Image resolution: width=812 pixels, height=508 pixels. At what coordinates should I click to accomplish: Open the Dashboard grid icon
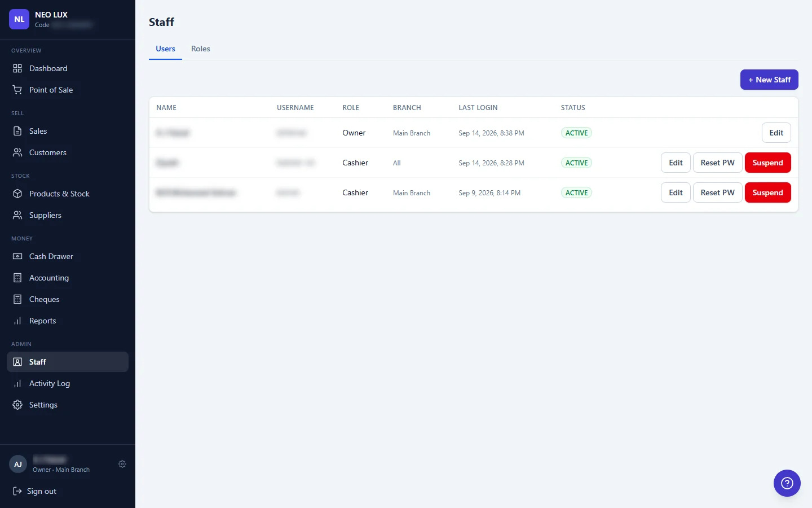[17, 68]
